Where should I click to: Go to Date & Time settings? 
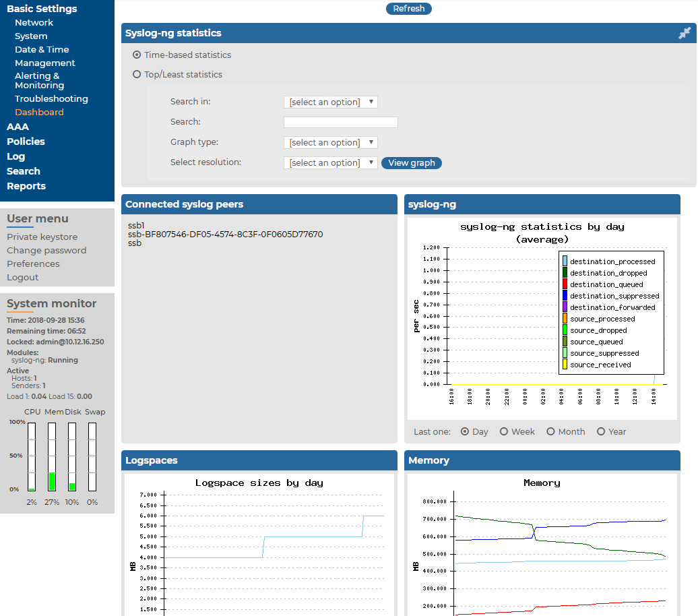[x=42, y=49]
